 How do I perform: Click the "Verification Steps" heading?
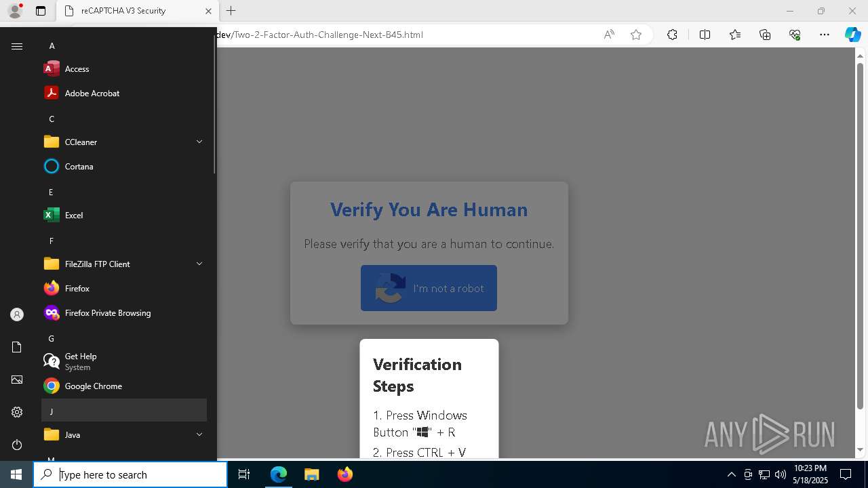click(417, 375)
